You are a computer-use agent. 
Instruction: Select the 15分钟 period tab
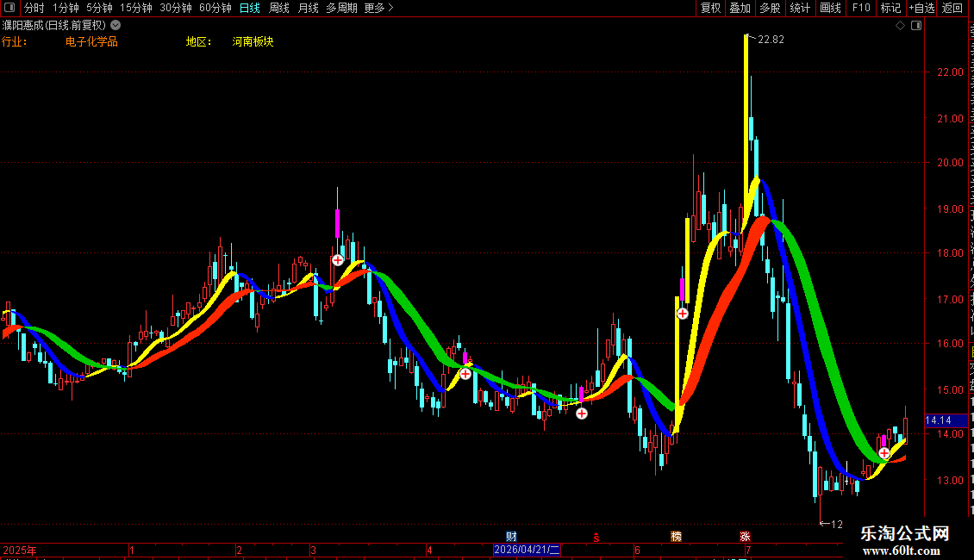136,8
